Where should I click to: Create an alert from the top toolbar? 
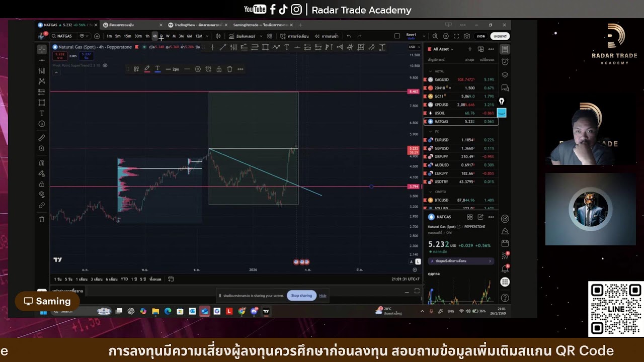pyautogui.click(x=294, y=36)
